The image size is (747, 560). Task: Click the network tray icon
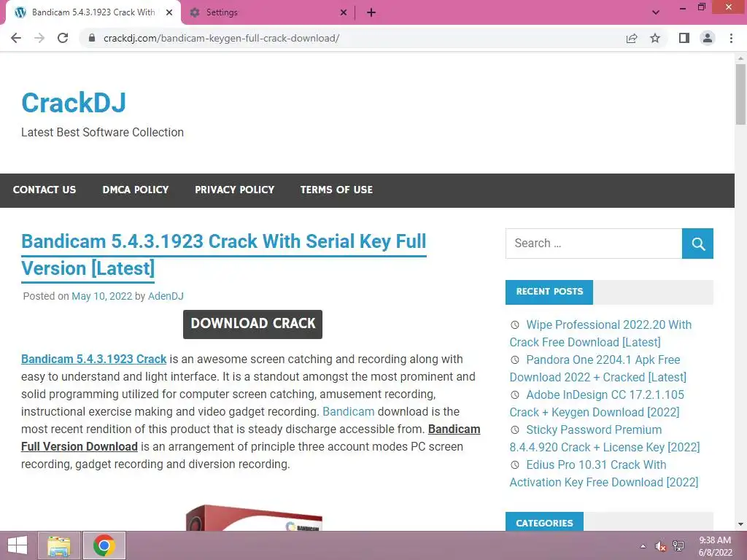point(678,546)
